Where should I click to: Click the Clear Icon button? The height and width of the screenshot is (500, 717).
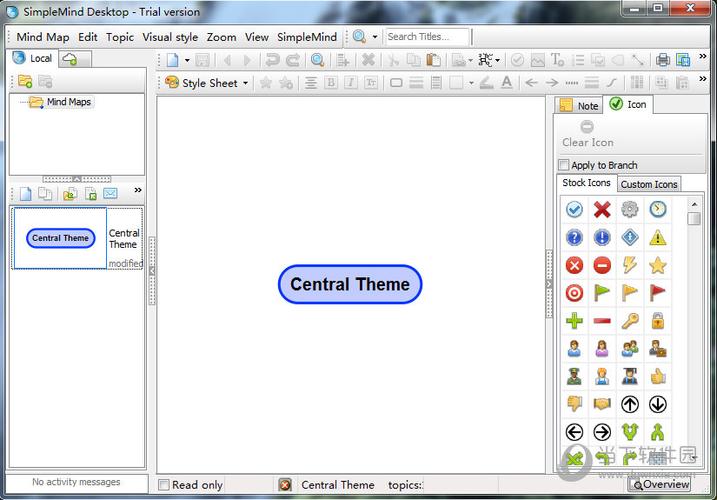pyautogui.click(x=588, y=134)
